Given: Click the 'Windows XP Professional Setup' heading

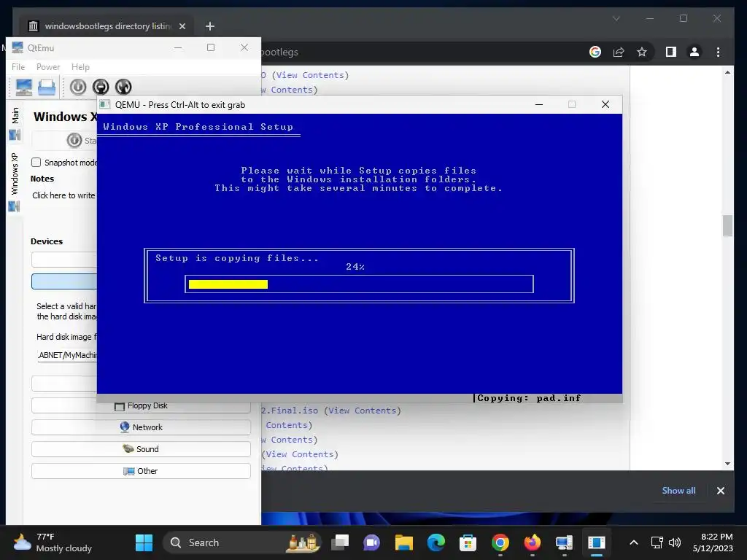Looking at the screenshot, I should (198, 127).
